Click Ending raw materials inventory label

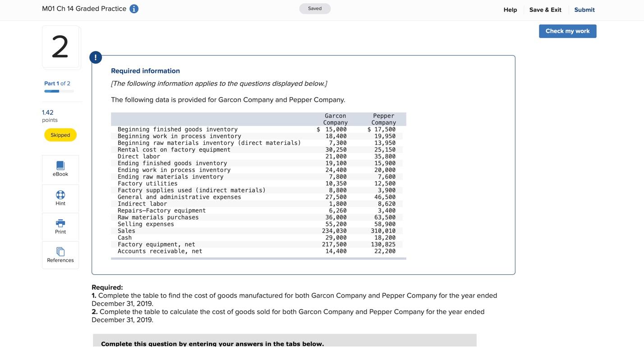pyautogui.click(x=170, y=177)
